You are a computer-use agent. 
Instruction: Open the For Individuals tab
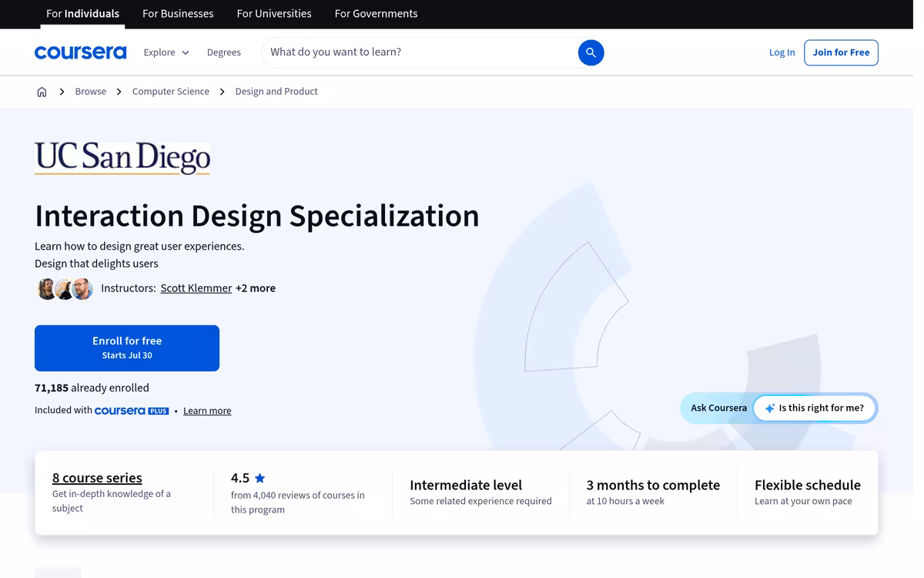(82, 14)
